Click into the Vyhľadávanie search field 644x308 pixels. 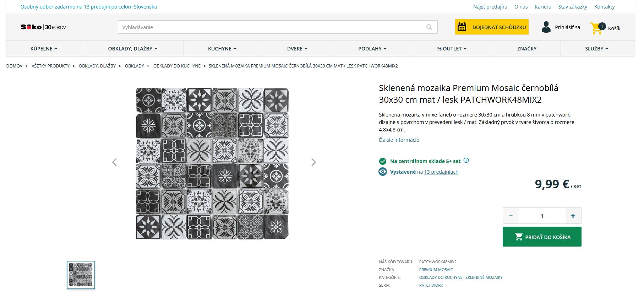click(x=270, y=27)
